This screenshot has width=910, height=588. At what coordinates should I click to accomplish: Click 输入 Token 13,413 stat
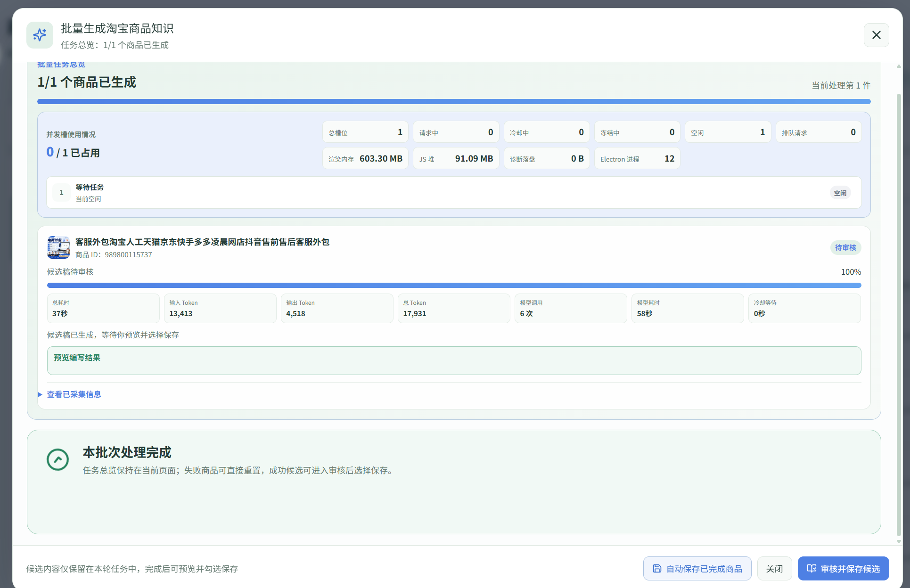point(220,308)
